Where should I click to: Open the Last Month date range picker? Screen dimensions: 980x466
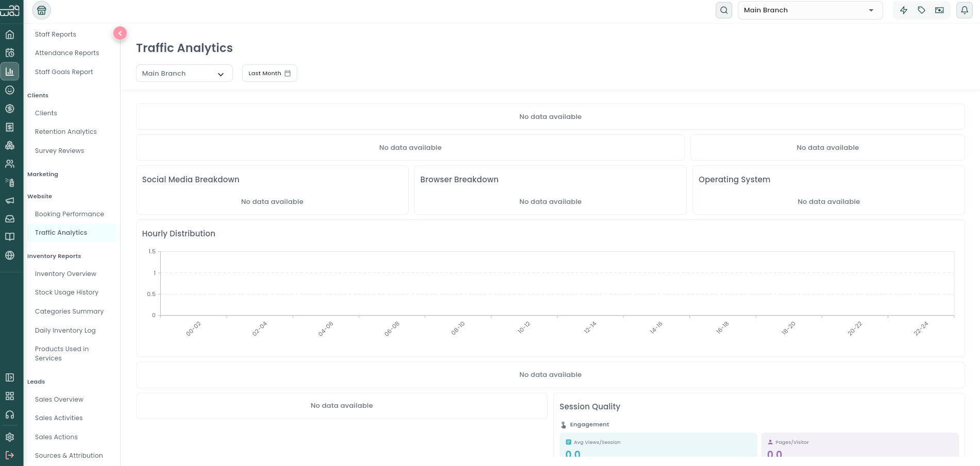[269, 73]
